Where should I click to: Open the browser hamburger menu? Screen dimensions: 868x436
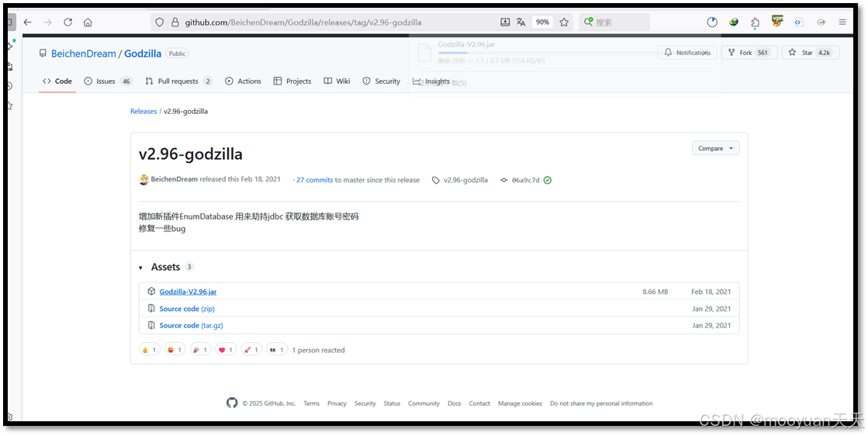tap(842, 22)
